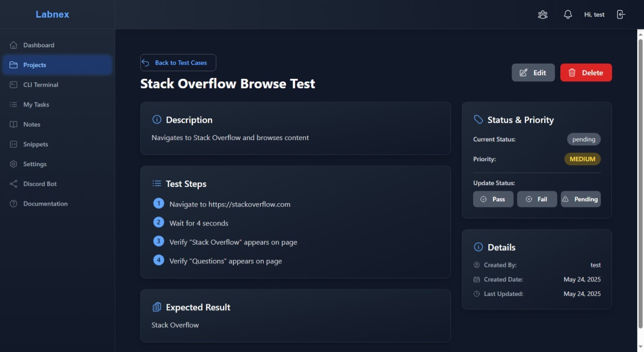The height and width of the screenshot is (352, 644).
Task: Click the Discord Bot share icon
Action: pyautogui.click(x=14, y=183)
